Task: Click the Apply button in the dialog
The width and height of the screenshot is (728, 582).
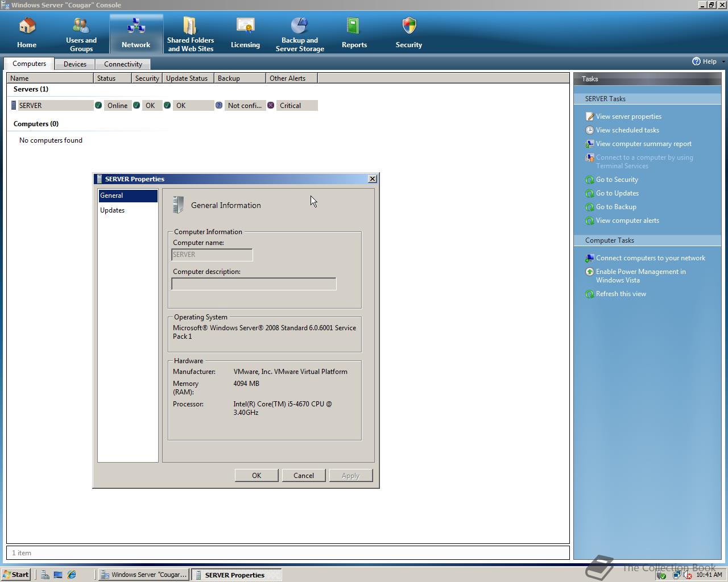Action: coord(351,476)
